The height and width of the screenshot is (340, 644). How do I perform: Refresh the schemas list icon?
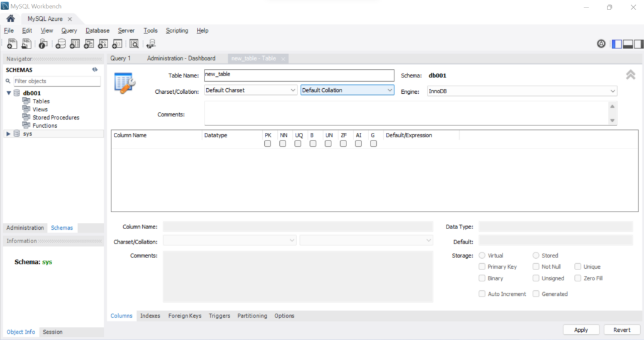point(95,70)
